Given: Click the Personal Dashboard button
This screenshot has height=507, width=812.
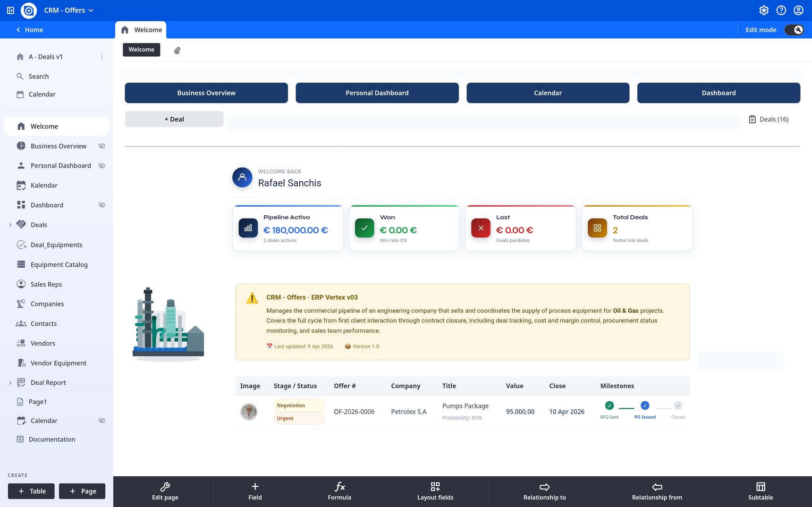Looking at the screenshot, I should pos(377,93).
